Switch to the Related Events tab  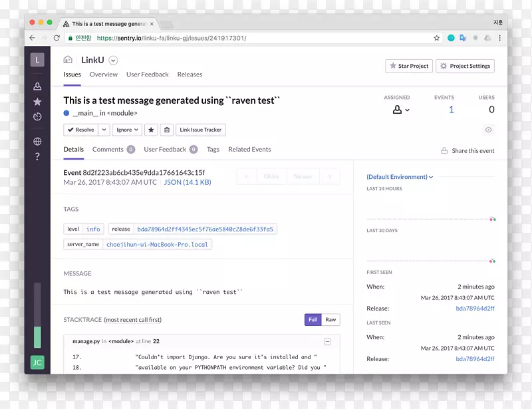[249, 150]
